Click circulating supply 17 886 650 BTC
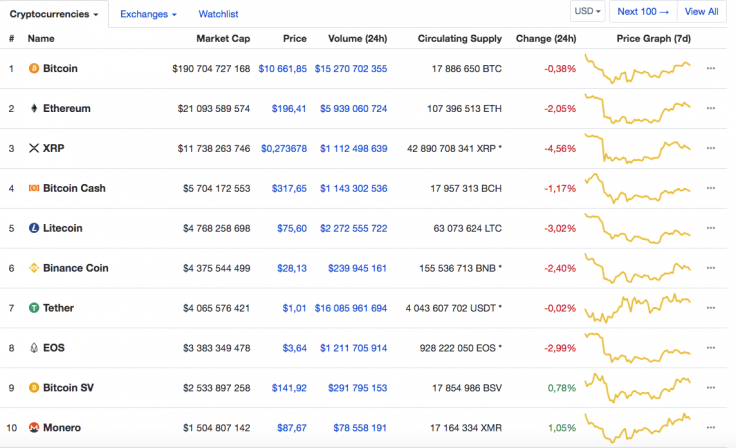Screen dimensions: 736x448 click(467, 69)
